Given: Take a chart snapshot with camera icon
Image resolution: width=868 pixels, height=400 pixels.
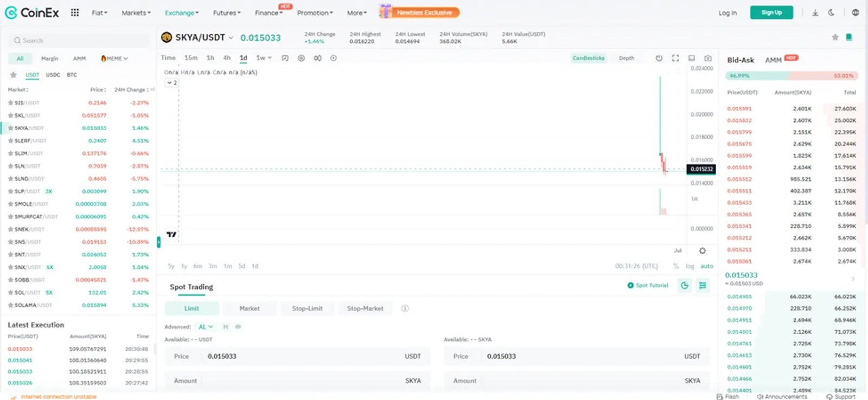Looking at the screenshot, I should (x=708, y=58).
